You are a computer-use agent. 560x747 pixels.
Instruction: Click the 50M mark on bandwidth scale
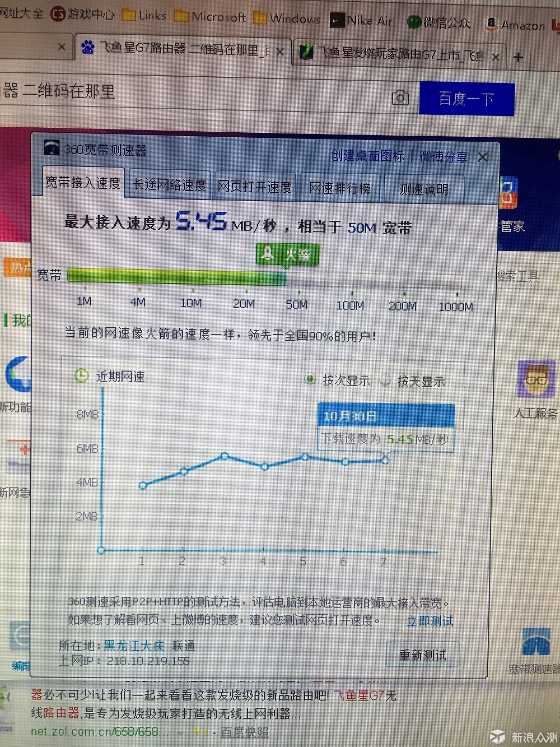[x=297, y=304]
